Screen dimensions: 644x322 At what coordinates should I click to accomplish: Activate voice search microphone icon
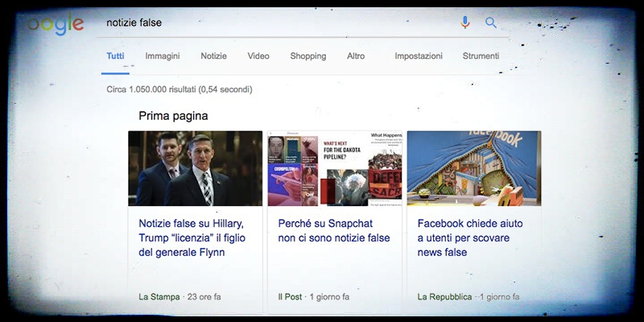[464, 23]
